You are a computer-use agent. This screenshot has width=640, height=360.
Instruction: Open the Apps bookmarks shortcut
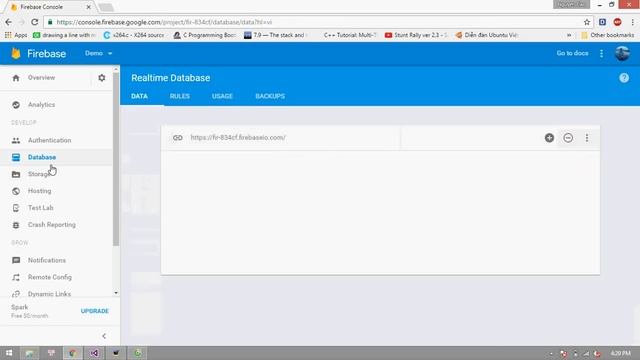coord(16,35)
